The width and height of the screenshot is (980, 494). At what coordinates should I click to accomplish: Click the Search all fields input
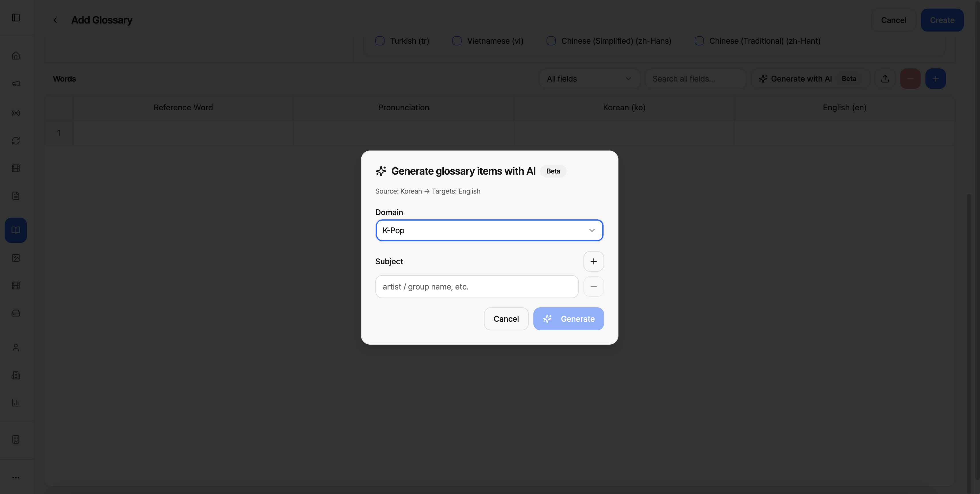(x=695, y=79)
